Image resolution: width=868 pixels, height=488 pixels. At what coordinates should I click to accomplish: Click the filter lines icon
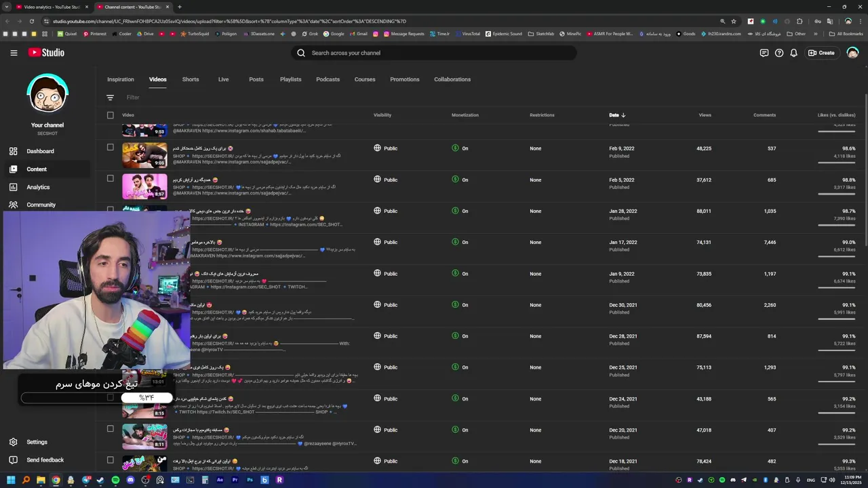pyautogui.click(x=110, y=98)
